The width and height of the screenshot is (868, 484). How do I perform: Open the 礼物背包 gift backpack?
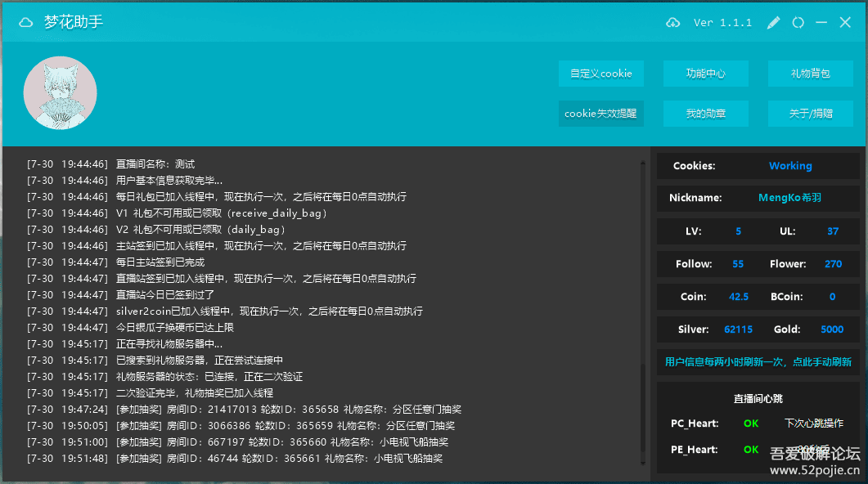point(810,74)
